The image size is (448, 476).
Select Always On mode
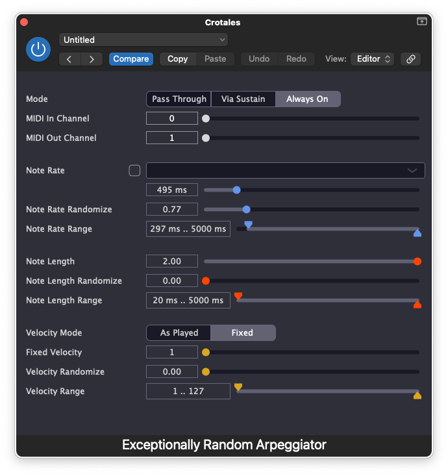(x=308, y=99)
